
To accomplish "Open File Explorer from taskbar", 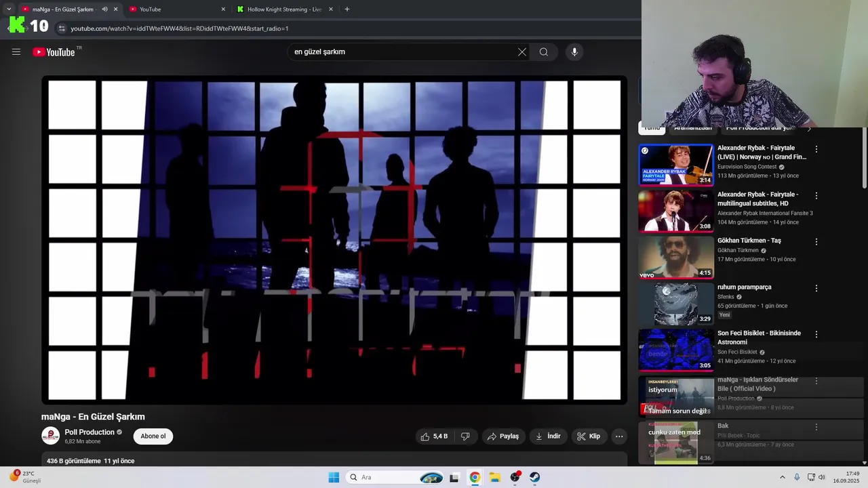I will pos(495,477).
